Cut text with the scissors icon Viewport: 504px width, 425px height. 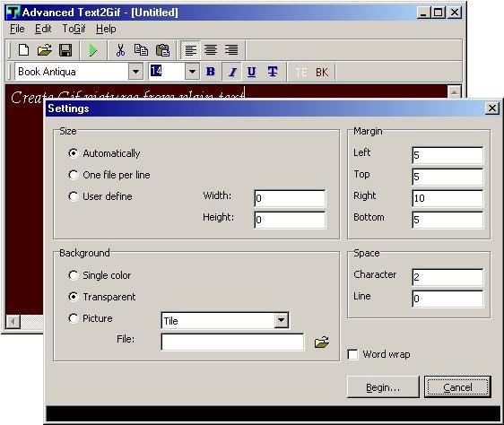click(120, 50)
